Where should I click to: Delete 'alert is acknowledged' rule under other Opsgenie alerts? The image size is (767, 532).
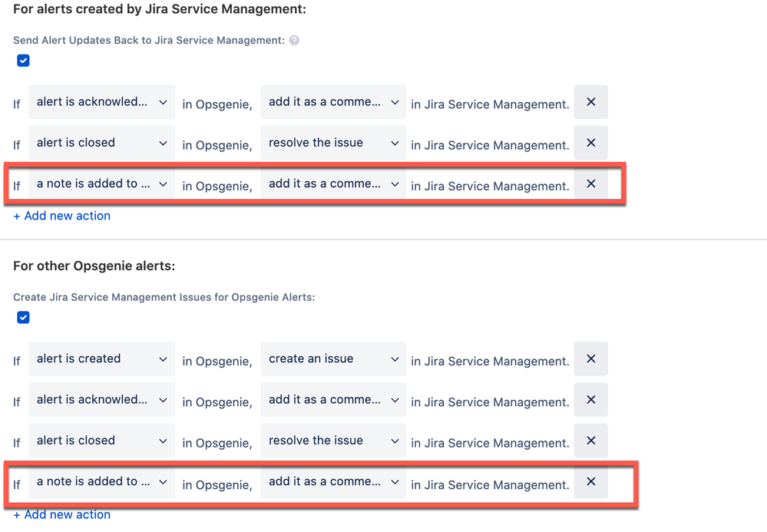coord(590,400)
